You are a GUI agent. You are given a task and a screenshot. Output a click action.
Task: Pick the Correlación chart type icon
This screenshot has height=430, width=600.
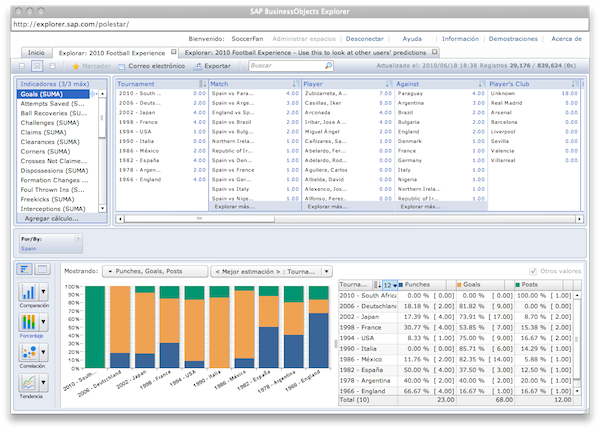click(x=27, y=354)
